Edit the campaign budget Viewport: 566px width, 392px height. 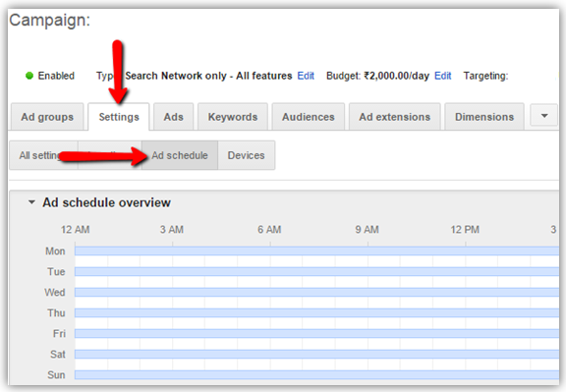[442, 76]
